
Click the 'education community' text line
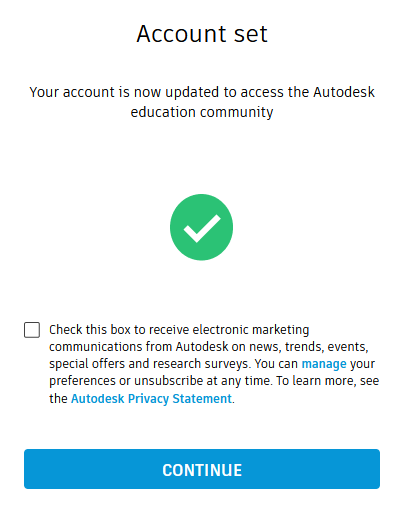pos(202,112)
